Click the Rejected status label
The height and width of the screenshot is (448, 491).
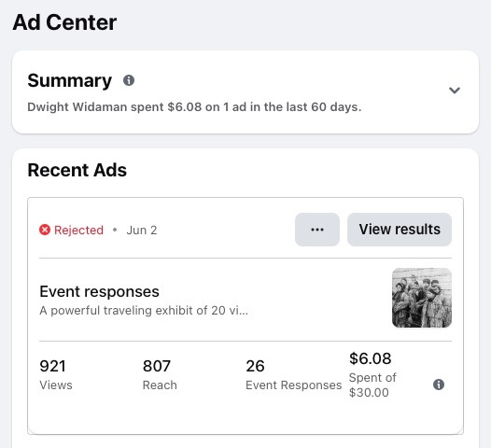point(78,231)
